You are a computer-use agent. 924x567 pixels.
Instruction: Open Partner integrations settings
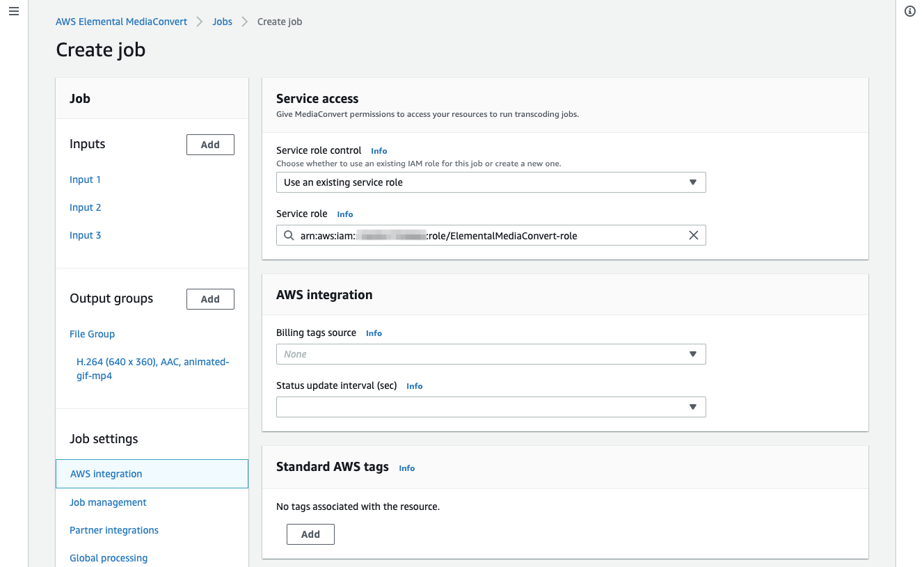[x=114, y=530]
